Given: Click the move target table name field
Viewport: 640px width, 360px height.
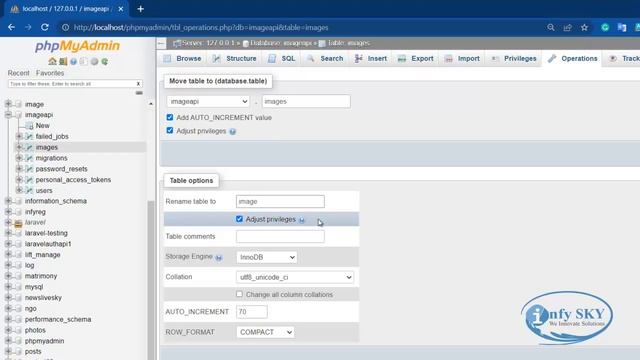Looking at the screenshot, I should pos(306,101).
